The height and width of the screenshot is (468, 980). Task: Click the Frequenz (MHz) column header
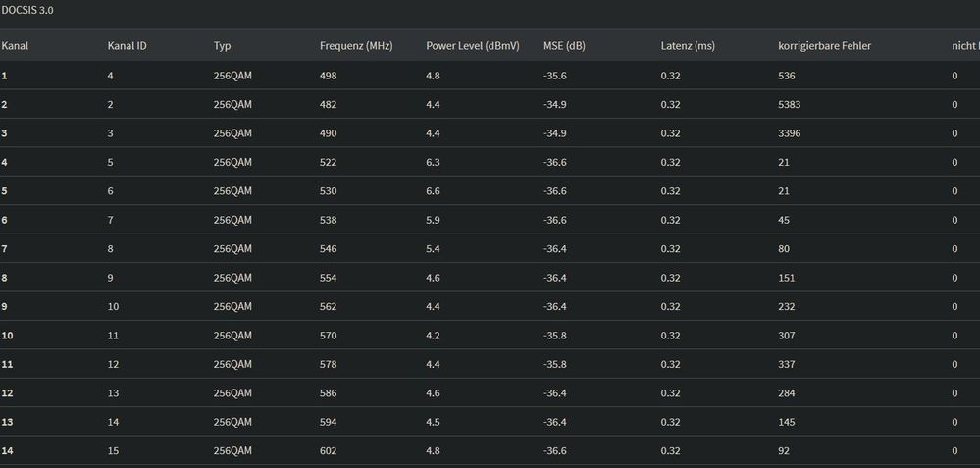point(356,45)
